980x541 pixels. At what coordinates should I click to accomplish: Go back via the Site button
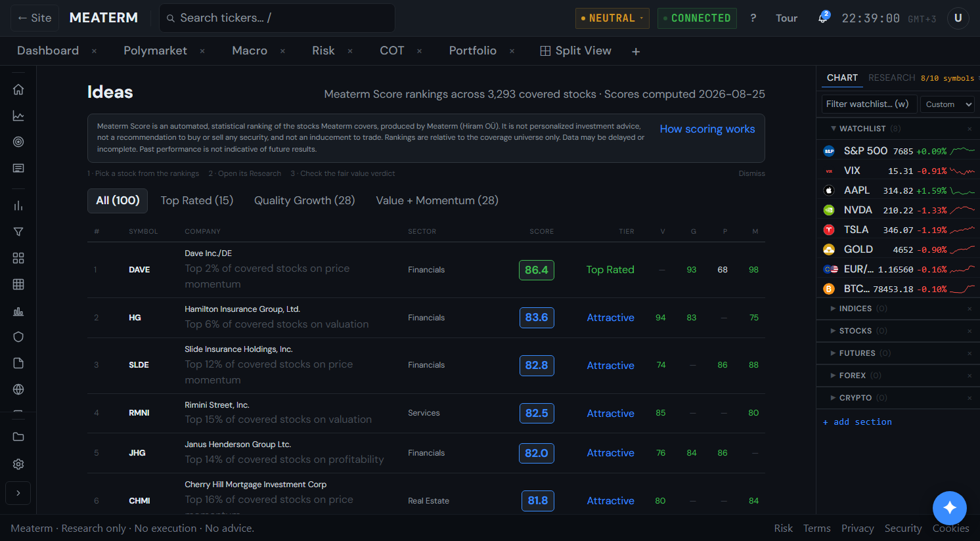click(35, 18)
